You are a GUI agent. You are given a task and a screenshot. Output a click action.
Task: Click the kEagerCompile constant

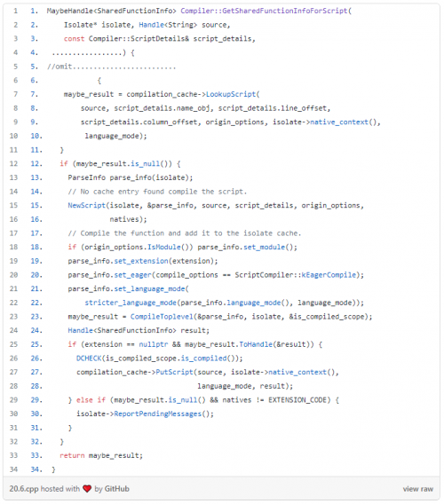(329, 275)
